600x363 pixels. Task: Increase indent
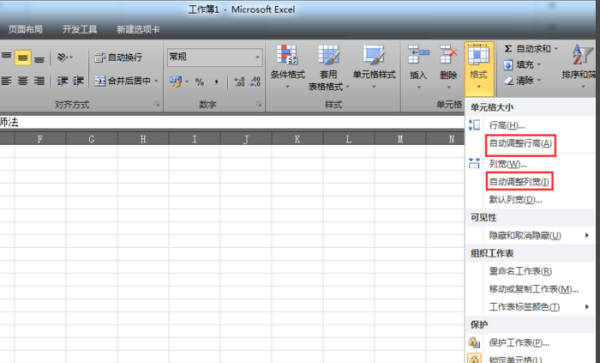(78, 81)
